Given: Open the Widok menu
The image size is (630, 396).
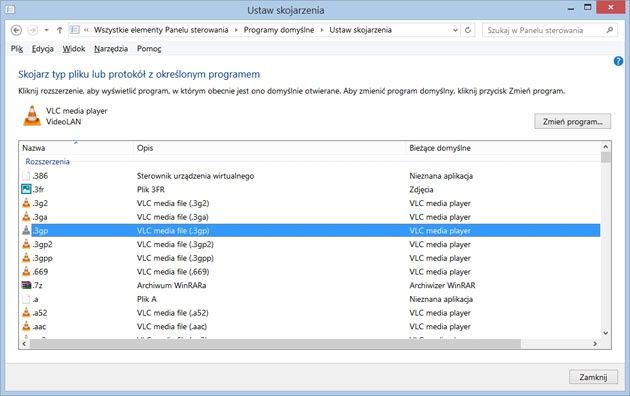Looking at the screenshot, I should pos(74,49).
